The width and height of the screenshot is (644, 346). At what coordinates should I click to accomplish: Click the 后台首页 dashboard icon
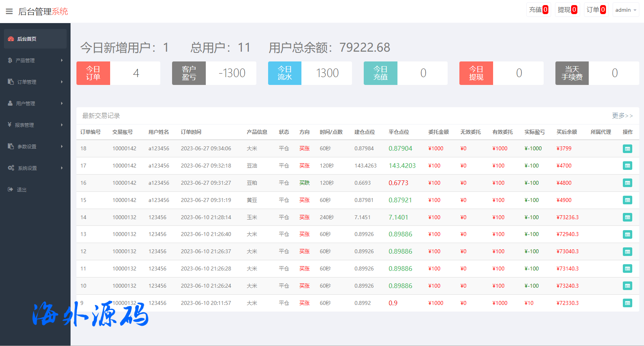pyautogui.click(x=11, y=39)
